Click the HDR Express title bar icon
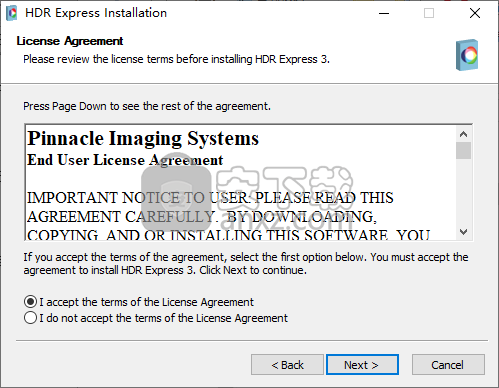 point(12,13)
